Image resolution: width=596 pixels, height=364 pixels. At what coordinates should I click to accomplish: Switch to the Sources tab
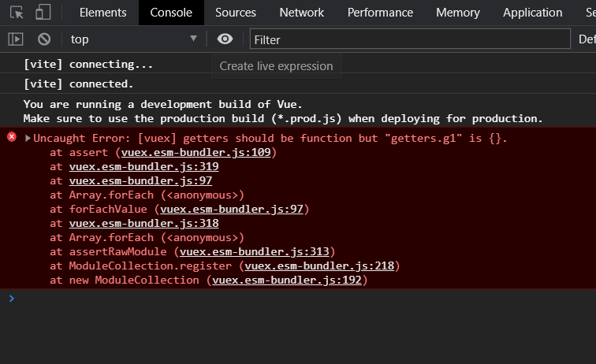(235, 13)
